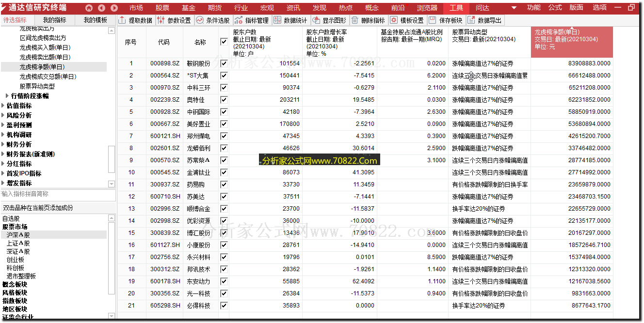Open 指标管理 indicator management

coord(251,20)
